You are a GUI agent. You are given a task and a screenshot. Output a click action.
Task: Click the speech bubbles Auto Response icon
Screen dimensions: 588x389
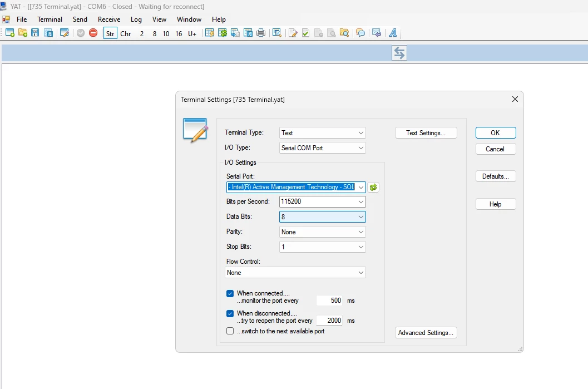(360, 33)
